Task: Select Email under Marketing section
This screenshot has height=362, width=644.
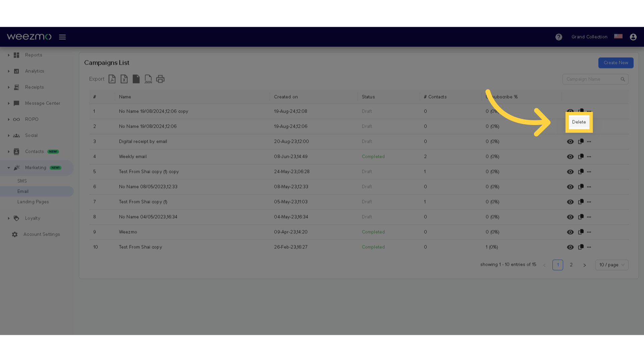Action: 23,191
